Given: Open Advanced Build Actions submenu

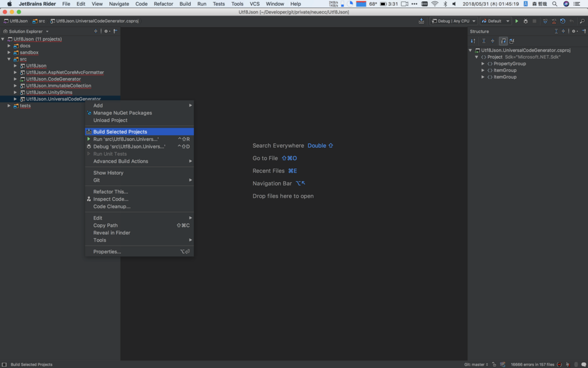Looking at the screenshot, I should point(140,162).
